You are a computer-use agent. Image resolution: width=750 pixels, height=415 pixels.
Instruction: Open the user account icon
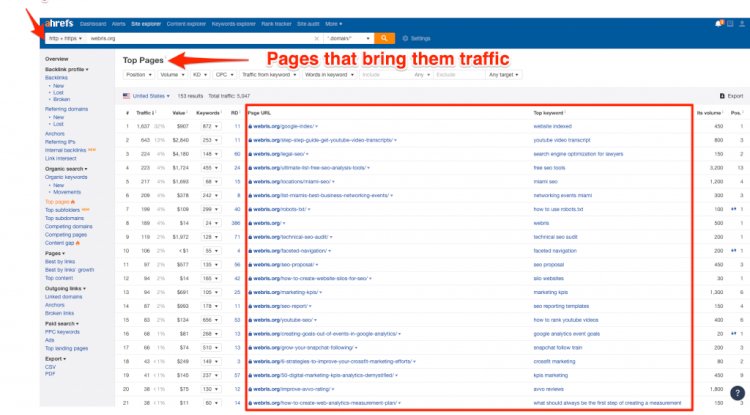point(741,23)
